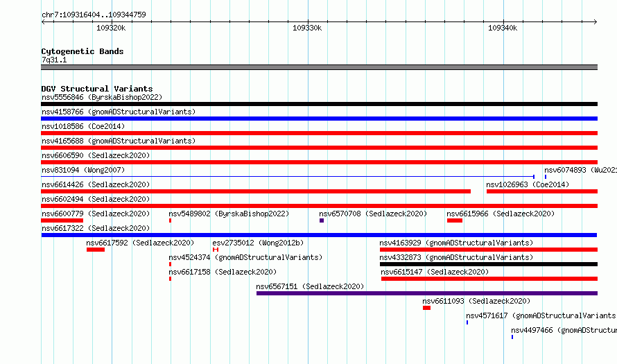Image resolution: width=617 pixels, height=364 pixels.
Task: Open nsv4165688 (gnomADStructuralVariants) label
Action: point(119,141)
